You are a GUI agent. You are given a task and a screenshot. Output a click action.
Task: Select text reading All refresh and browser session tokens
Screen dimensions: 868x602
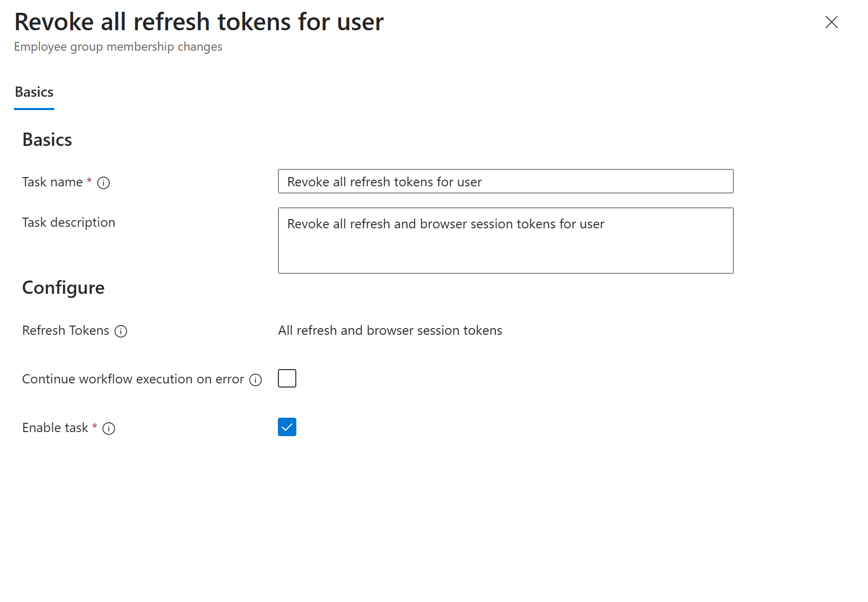pyautogui.click(x=390, y=331)
